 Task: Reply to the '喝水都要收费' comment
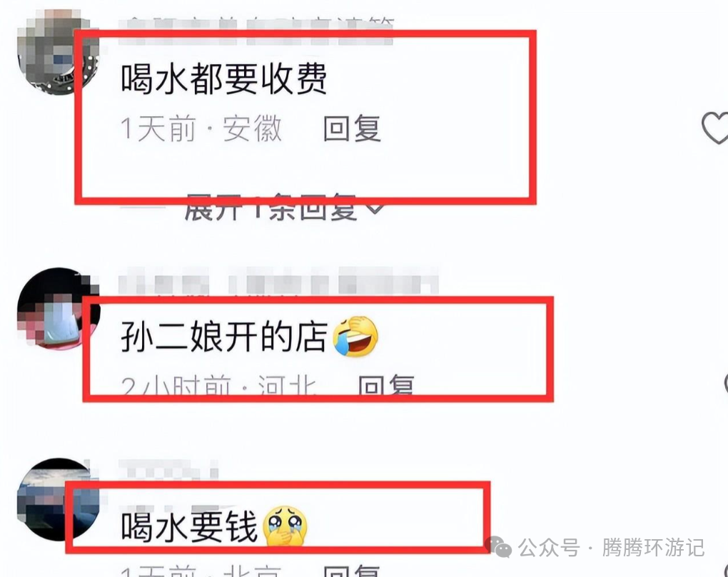tap(352, 128)
